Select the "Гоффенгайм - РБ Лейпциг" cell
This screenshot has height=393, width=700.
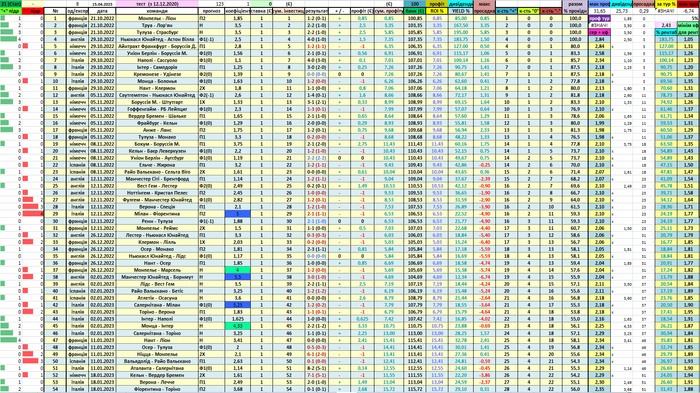(x=157, y=109)
